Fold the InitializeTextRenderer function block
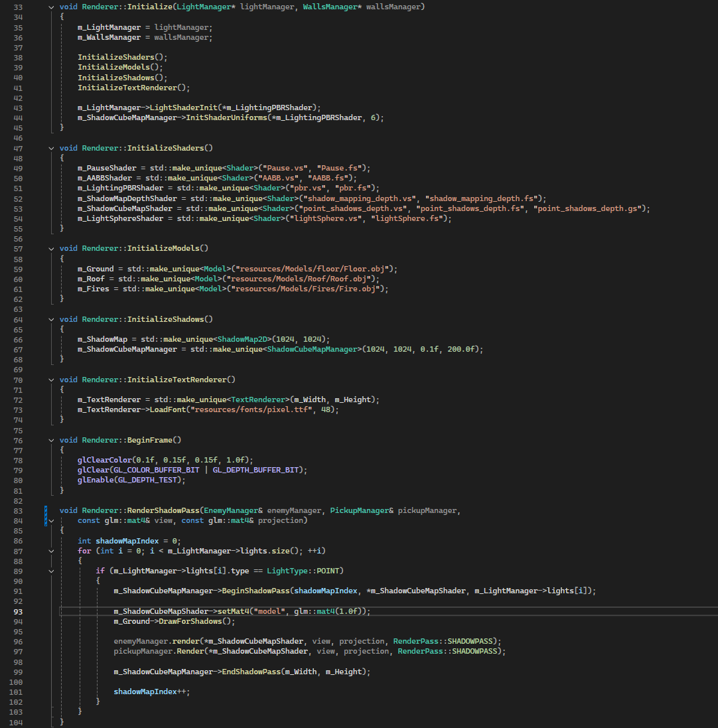Image resolution: width=718 pixels, height=728 pixels. coord(52,380)
